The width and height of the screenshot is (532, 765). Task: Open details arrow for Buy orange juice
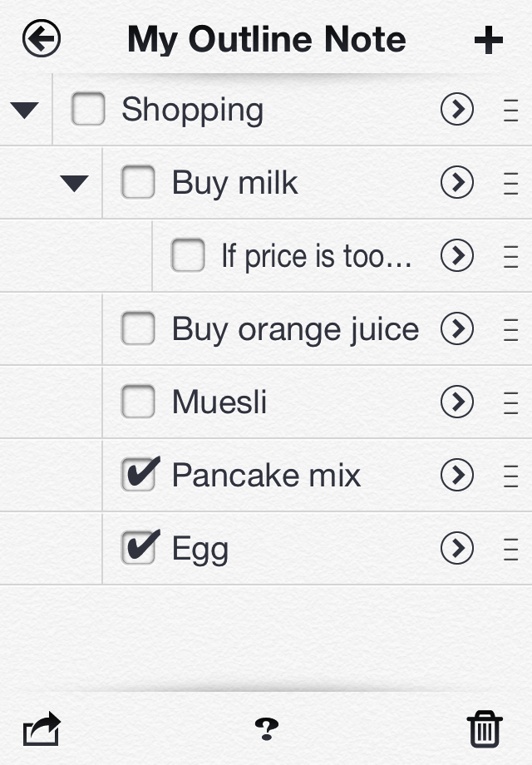pyautogui.click(x=457, y=329)
